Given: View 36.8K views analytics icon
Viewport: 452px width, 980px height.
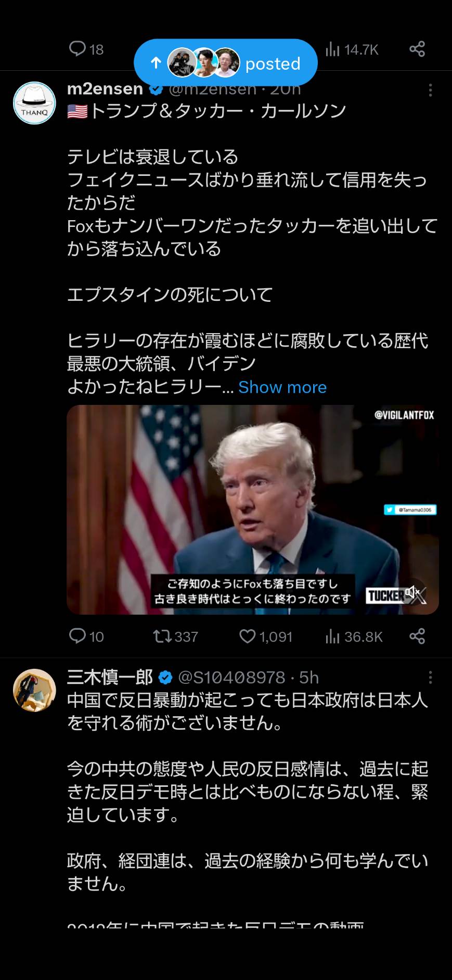Looking at the screenshot, I should coord(354,637).
